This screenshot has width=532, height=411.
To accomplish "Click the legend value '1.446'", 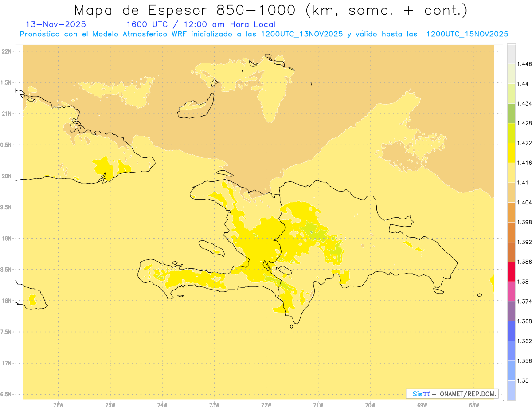I will [525, 64].
